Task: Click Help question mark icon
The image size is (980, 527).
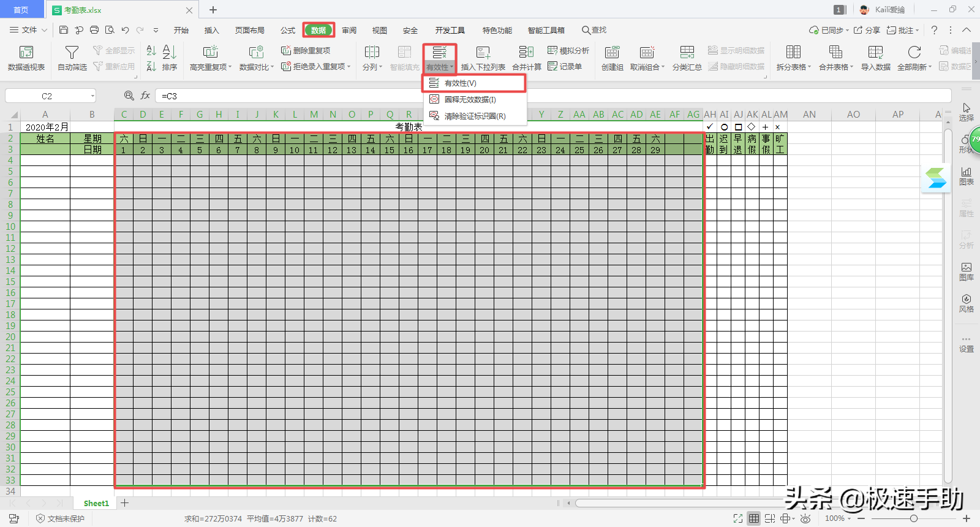Action: tap(934, 30)
